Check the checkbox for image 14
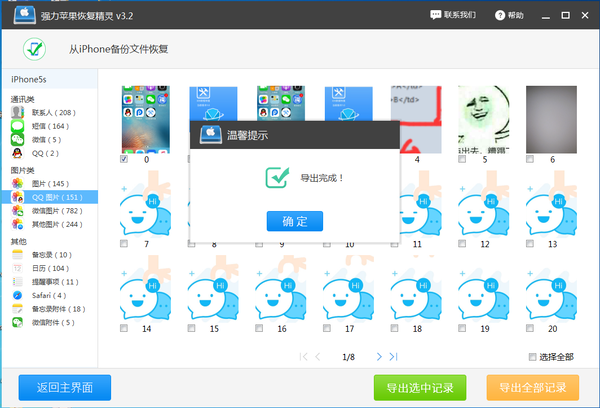This screenshot has width=600, height=408. (124, 328)
